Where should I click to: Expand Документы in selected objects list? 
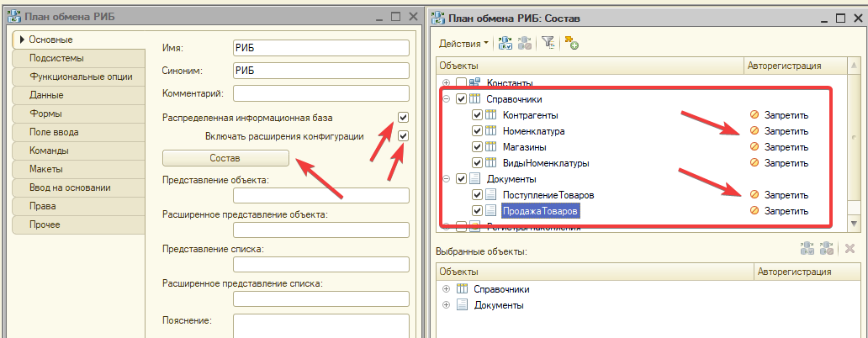pyautogui.click(x=446, y=305)
